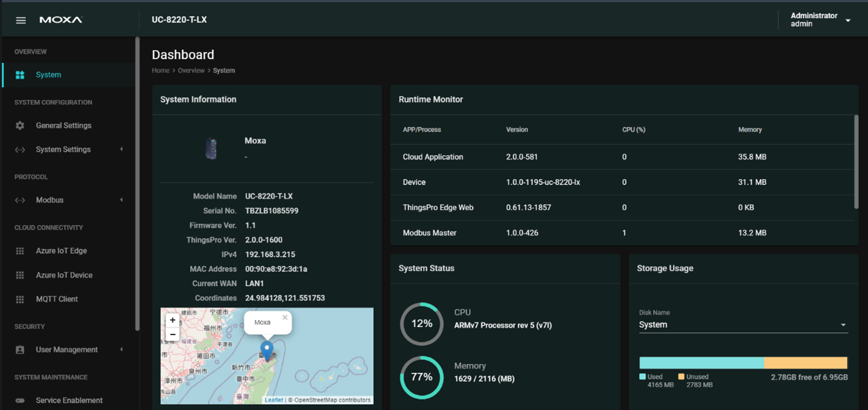Click the Device process row name
This screenshot has height=410, width=868.
pyautogui.click(x=414, y=182)
